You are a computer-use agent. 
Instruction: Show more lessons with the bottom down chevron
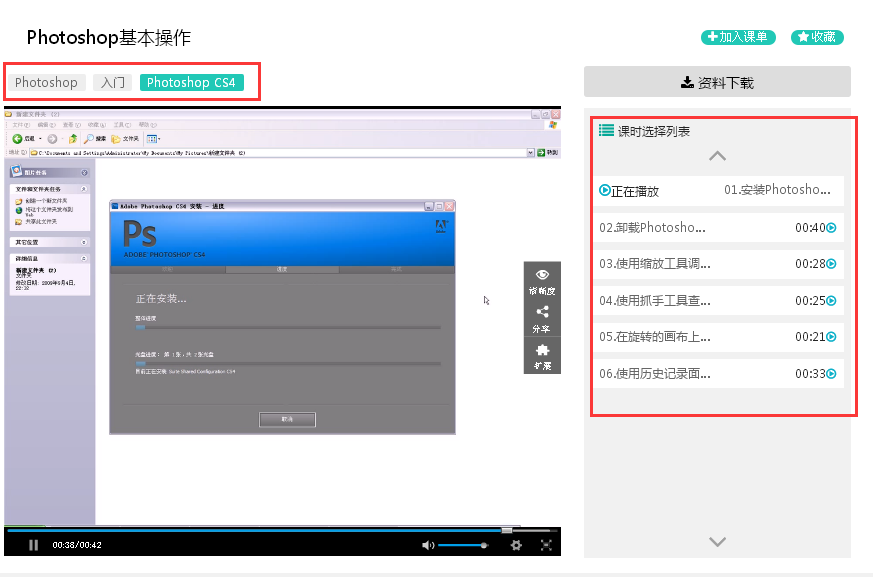point(717,541)
